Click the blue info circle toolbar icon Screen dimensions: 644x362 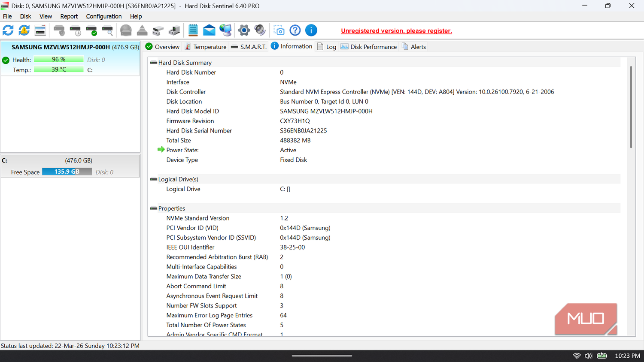coord(311,30)
